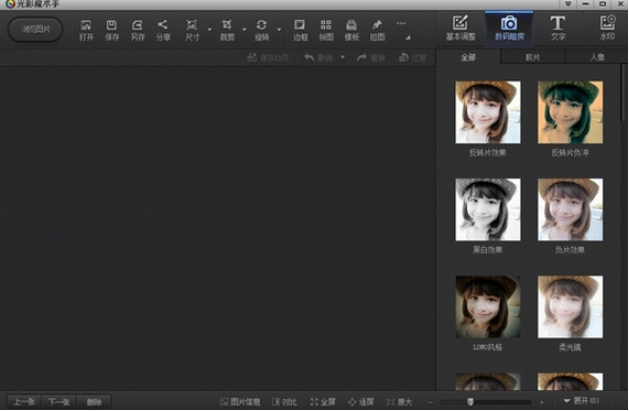Click the 分享 (Share) icon

point(163,28)
